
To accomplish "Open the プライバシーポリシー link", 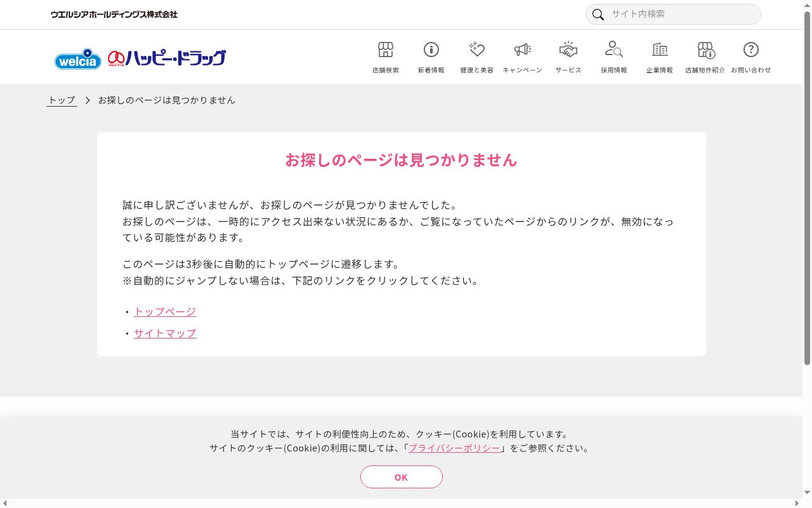I will 454,448.
